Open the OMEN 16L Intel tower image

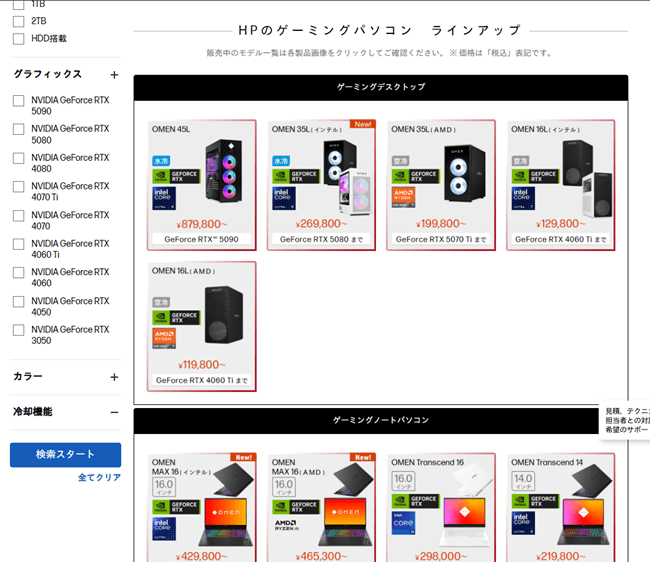pyautogui.click(x=587, y=179)
